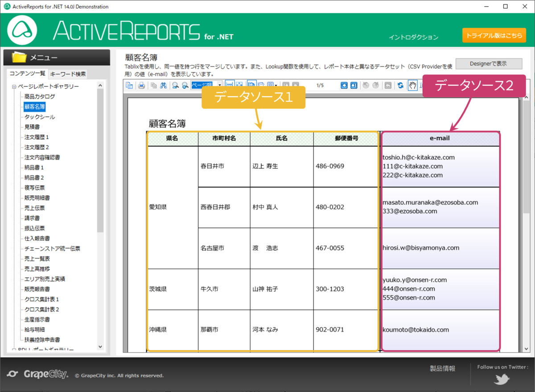Screen dimensions: 535x392
Task: Click the Zoom Out magnifier icon
Action: tap(176, 85)
